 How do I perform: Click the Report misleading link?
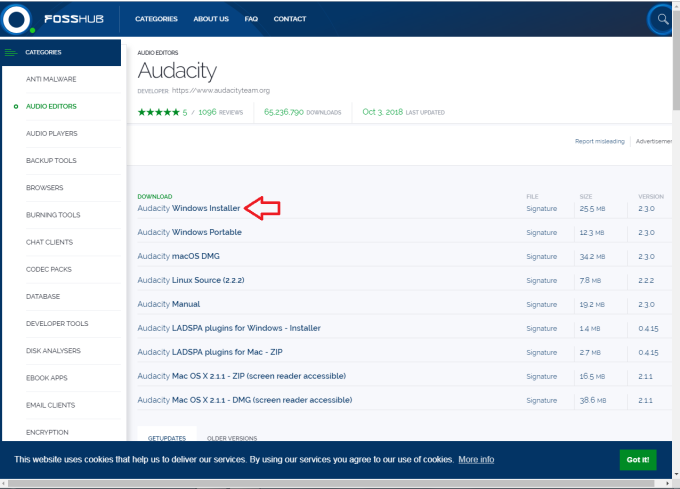coord(599,141)
